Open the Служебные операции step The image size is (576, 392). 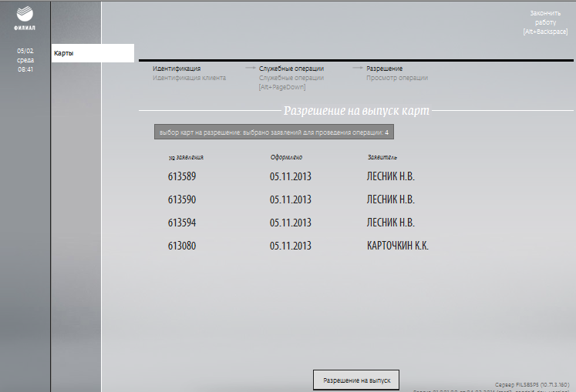coord(291,69)
